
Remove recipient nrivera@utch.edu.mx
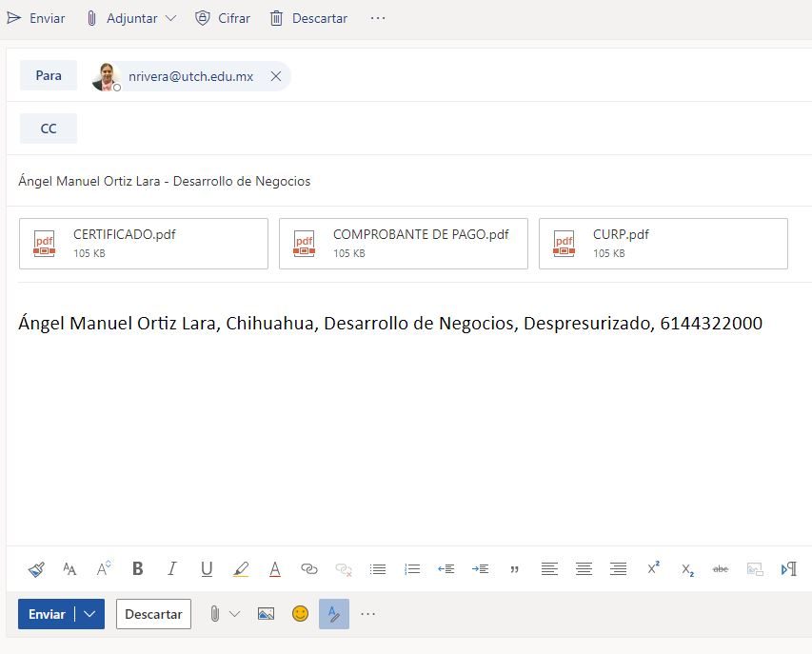[276, 77]
